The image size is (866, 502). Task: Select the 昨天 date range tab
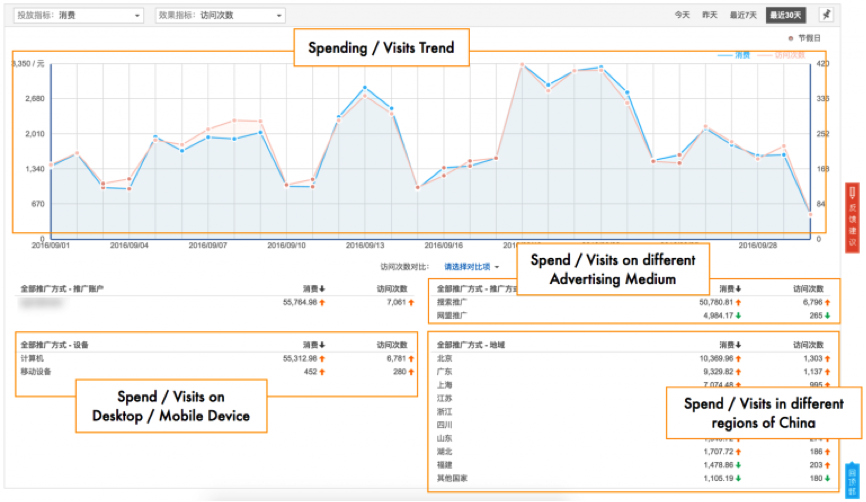click(x=710, y=15)
